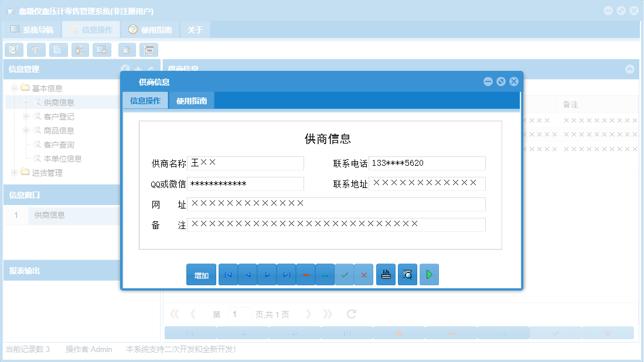Click the 增加 button to add a record

(201, 274)
